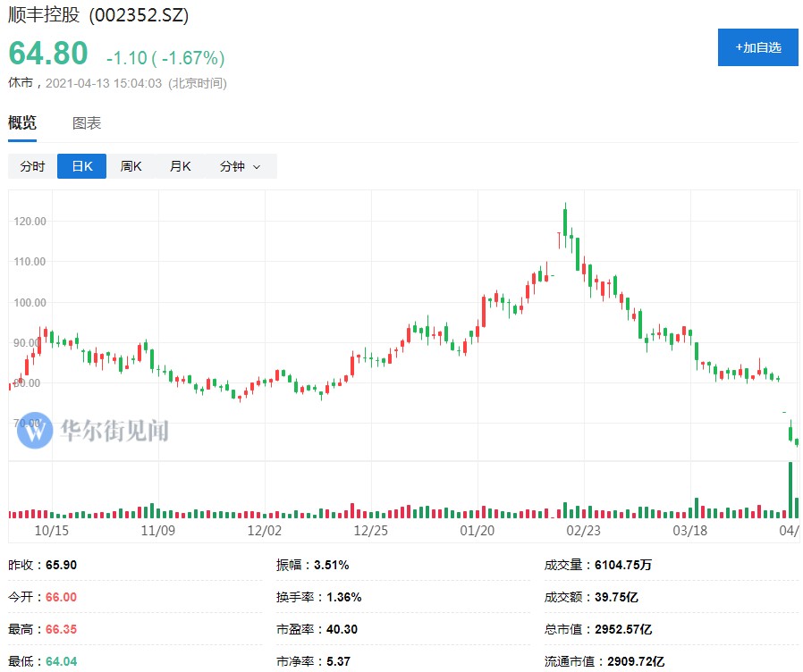The image size is (803, 672).
Task: Click the stock title 顺丰控股 (002352.SZ)
Action: click(x=98, y=16)
